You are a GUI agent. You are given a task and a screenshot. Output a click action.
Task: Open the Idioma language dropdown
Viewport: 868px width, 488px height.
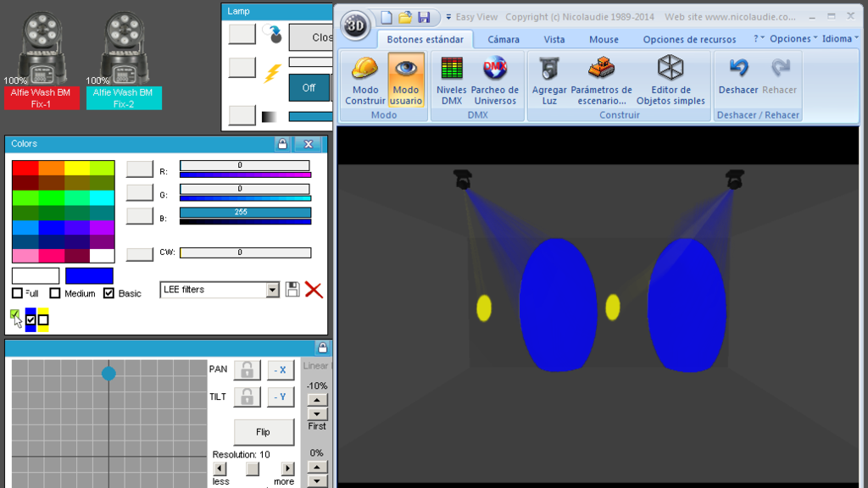pos(840,39)
